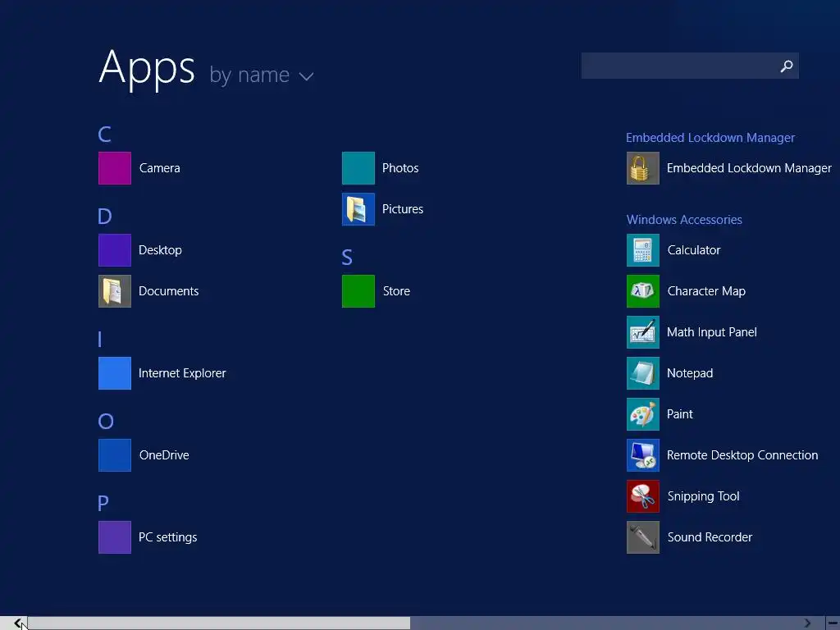Click the 'OneDrive' label text
Image resolution: width=840 pixels, height=630 pixels.
[164, 455]
